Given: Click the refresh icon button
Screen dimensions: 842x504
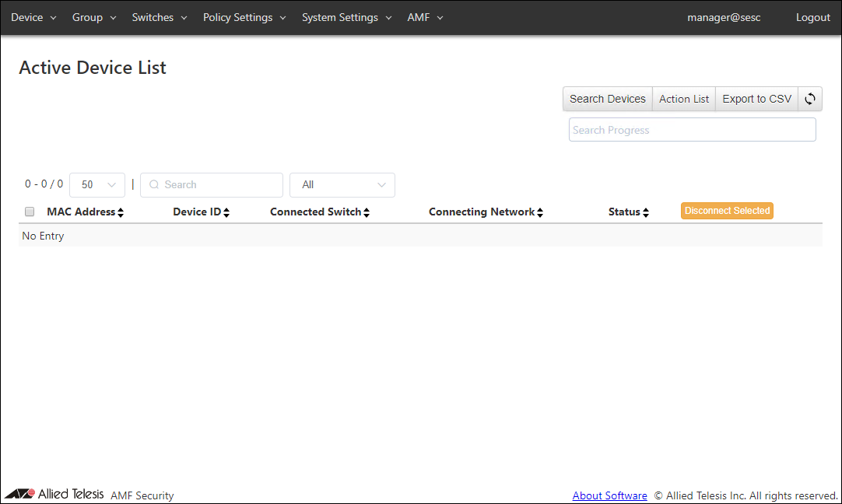Looking at the screenshot, I should pyautogui.click(x=810, y=99).
